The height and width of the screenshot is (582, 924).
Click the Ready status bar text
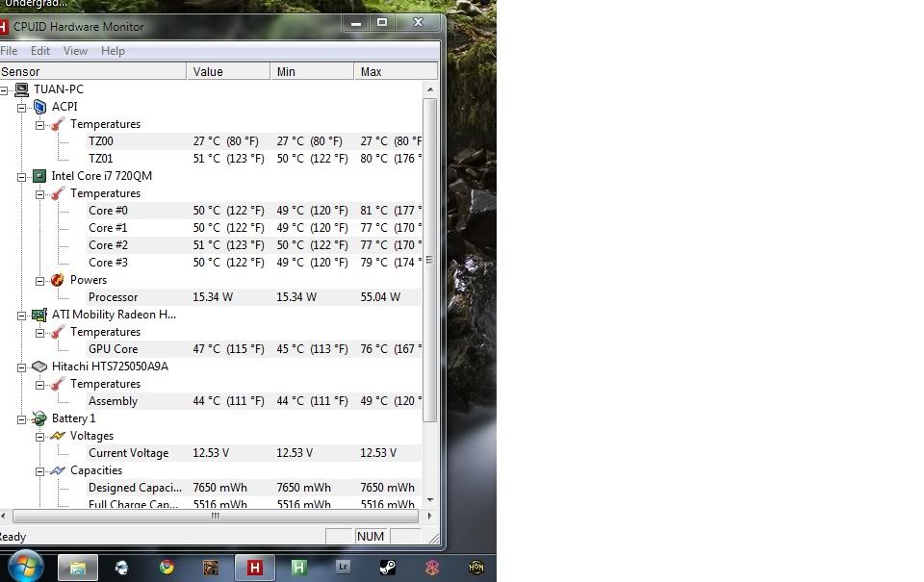click(x=13, y=537)
